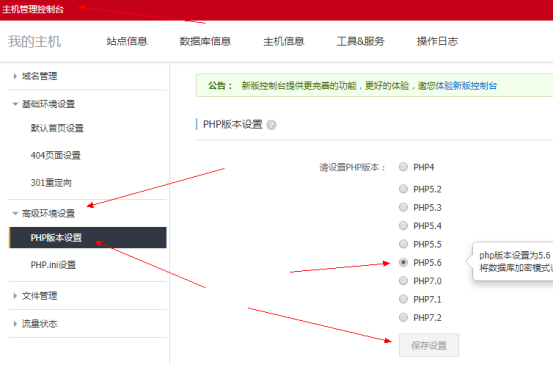This screenshot has height=365, width=554.
Task: Select the PHP4 radio button
Action: coord(403,167)
